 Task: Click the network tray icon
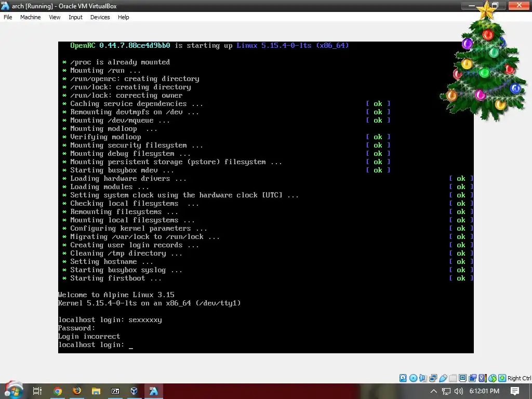[446, 391]
